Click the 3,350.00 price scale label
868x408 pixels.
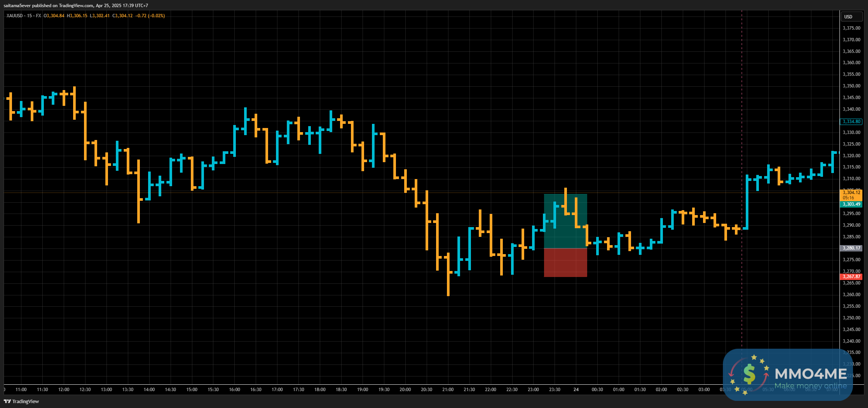pyautogui.click(x=851, y=86)
